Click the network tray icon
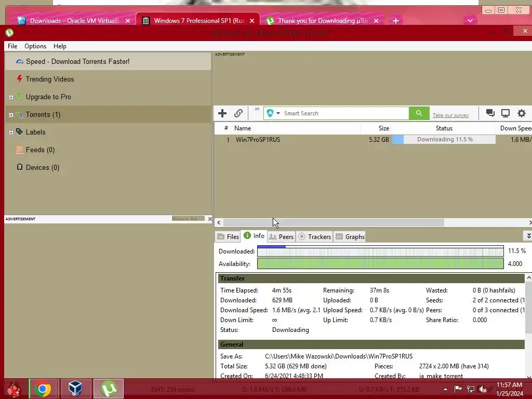This screenshot has width=532, height=399. coord(471,389)
